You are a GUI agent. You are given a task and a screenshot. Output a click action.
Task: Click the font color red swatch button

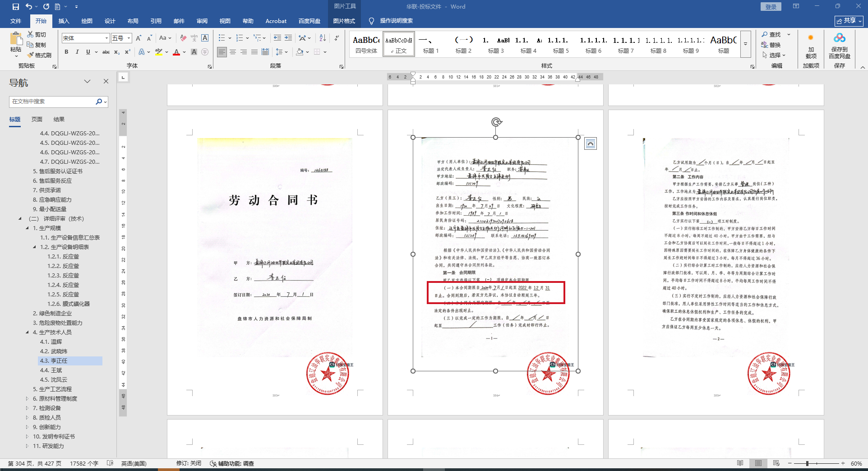coord(176,52)
